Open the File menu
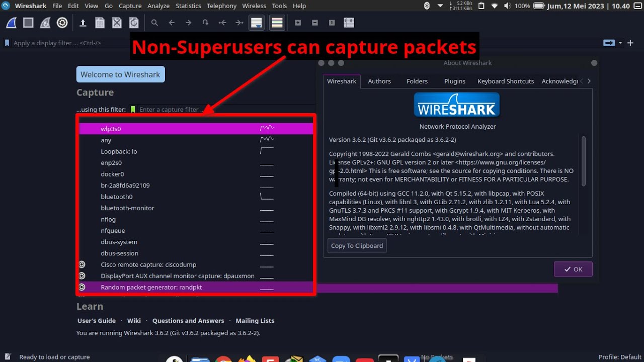Screen dimensions: 644x362 (x=57, y=6)
